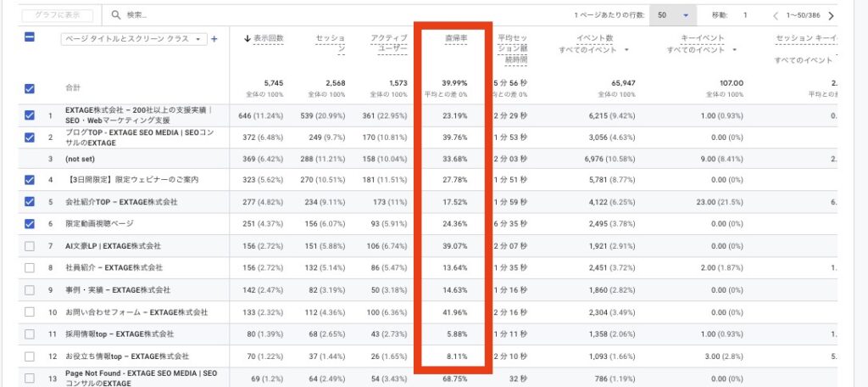Go to previous page of rows
Screen dimensions: 868x387
click(776, 15)
